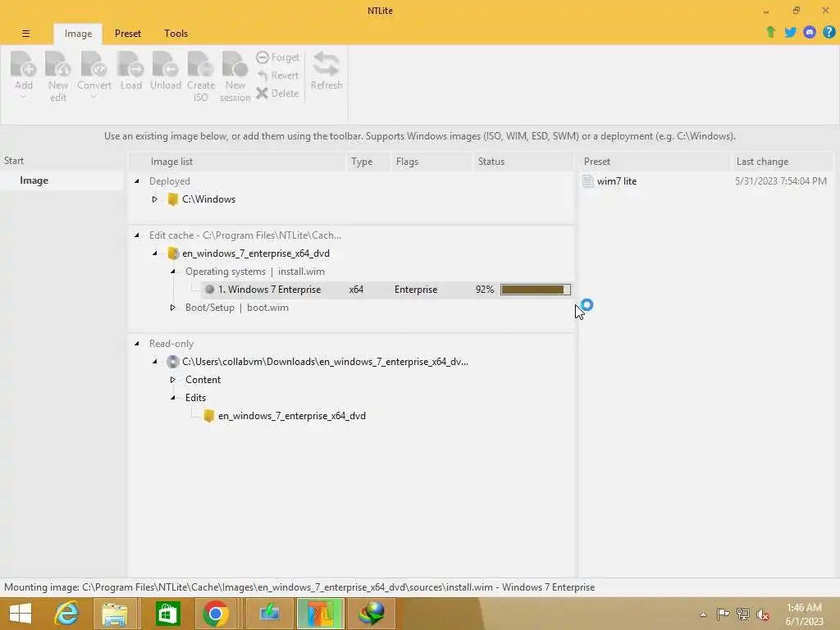
Task: Open Internet Explorer from taskbar
Action: pos(67,614)
